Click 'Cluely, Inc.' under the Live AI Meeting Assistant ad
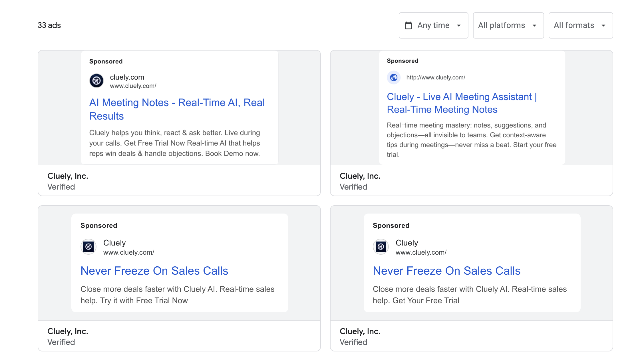This screenshot has width=644, height=362. point(360,176)
